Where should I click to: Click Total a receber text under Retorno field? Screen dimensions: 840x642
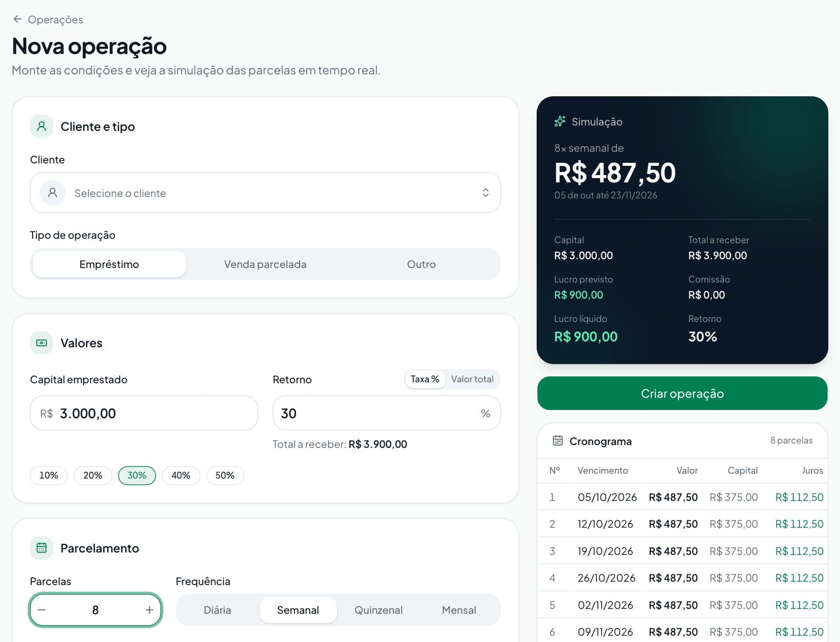tap(340, 444)
